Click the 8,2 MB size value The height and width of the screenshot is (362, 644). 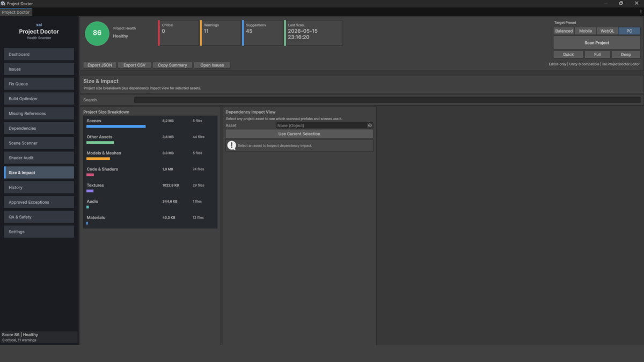(168, 121)
